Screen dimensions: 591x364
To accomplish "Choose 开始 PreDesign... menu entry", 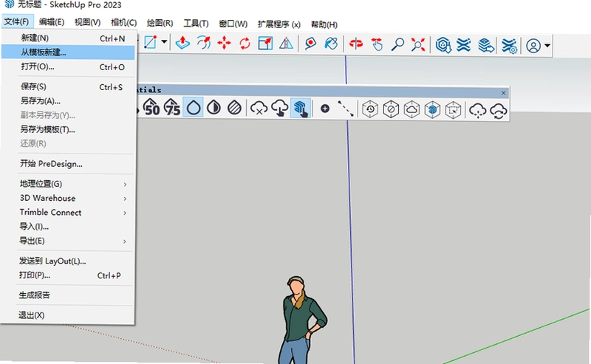I will click(x=68, y=164).
